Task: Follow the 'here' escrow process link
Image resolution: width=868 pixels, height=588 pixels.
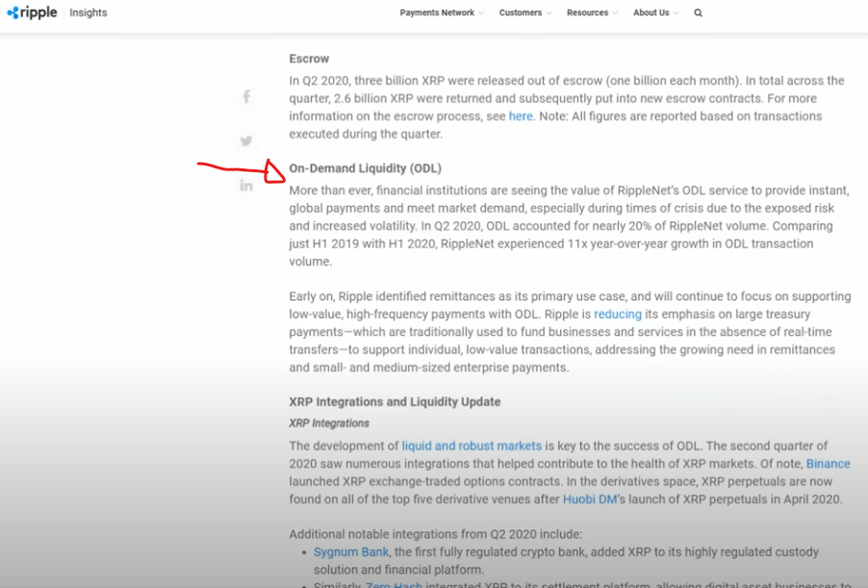Action: [521, 116]
